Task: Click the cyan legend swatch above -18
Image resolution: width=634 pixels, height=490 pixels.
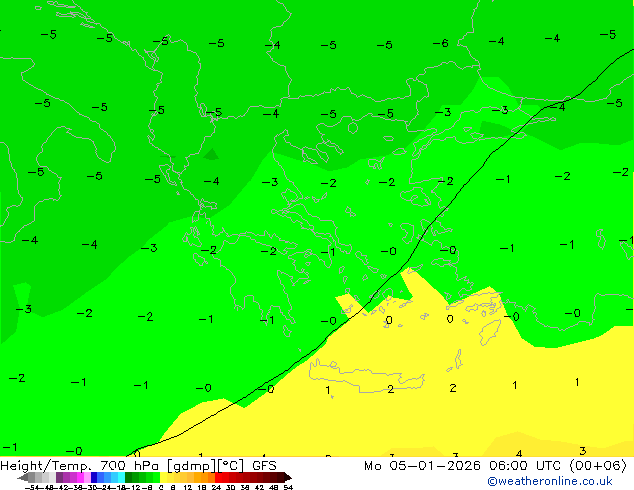Action: [x=121, y=477]
